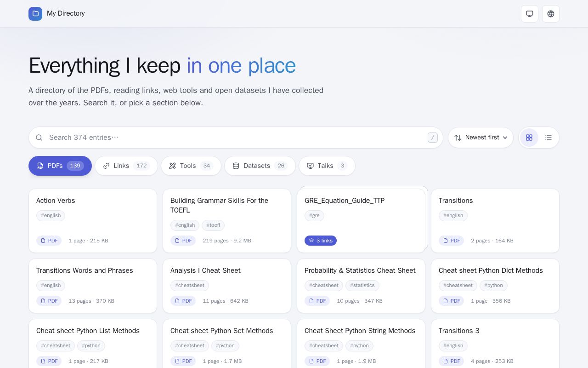Open Probability & Statistics Cheat Sheet

361,286
